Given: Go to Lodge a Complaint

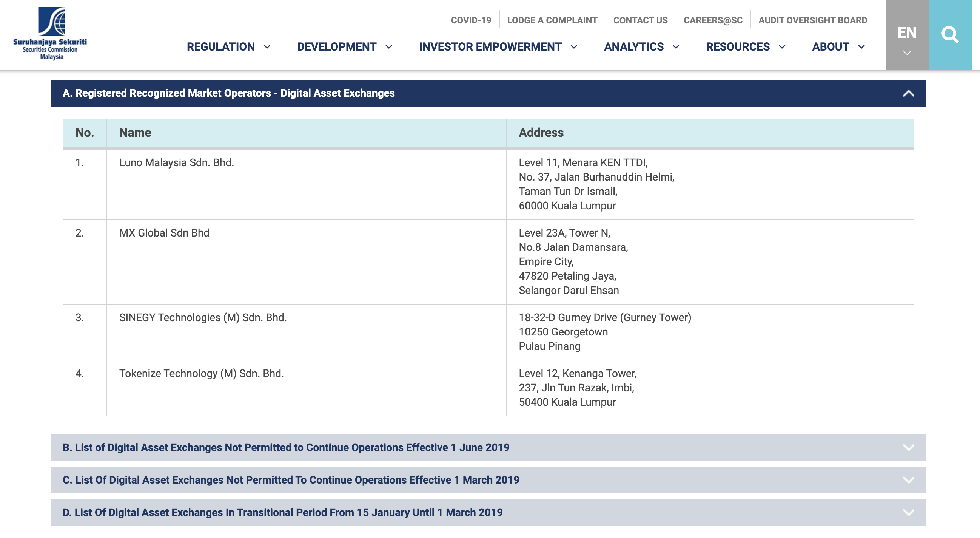Looking at the screenshot, I should 552,20.
